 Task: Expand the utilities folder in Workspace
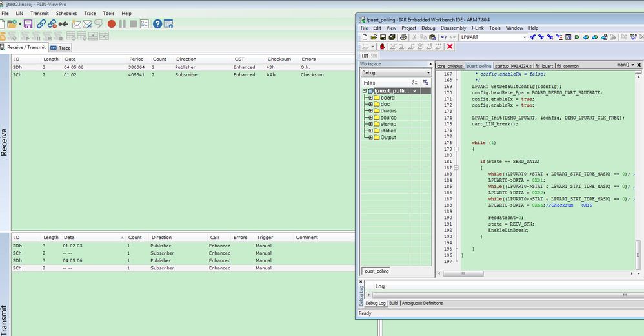370,131
